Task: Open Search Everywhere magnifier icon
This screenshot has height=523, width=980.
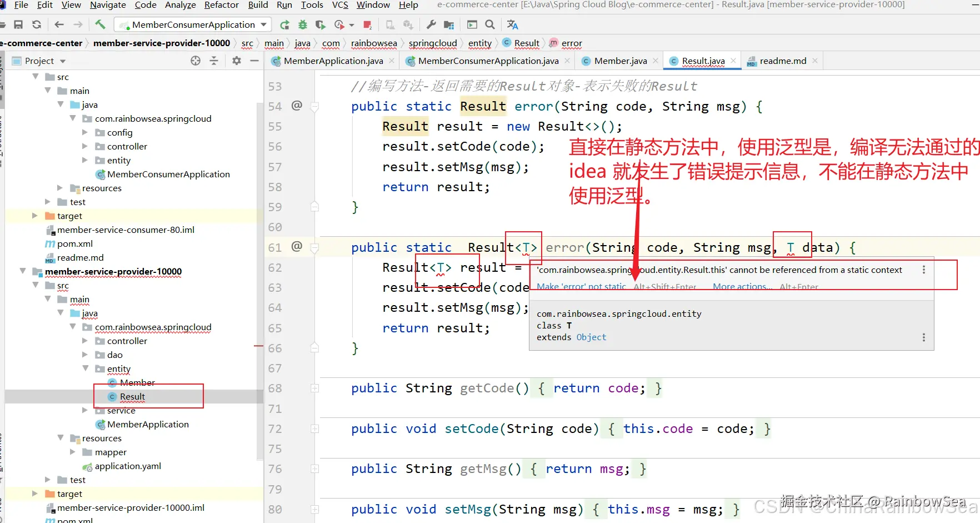Action: (x=490, y=25)
